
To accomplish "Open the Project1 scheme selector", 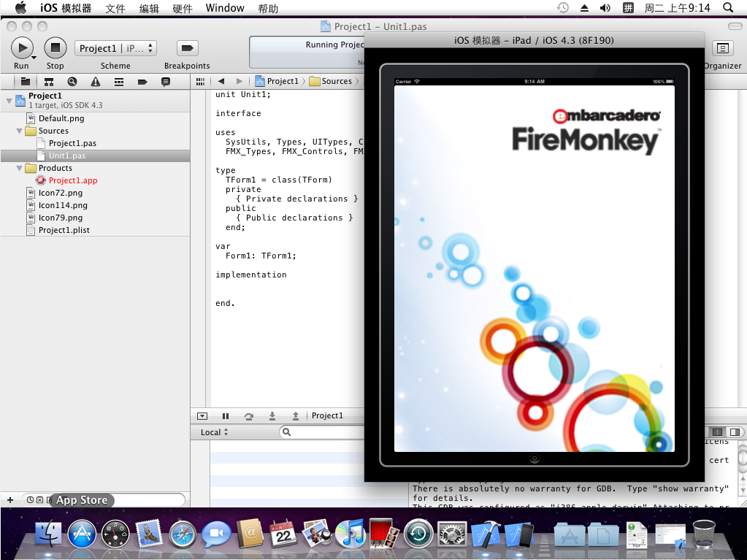I will pos(115,48).
